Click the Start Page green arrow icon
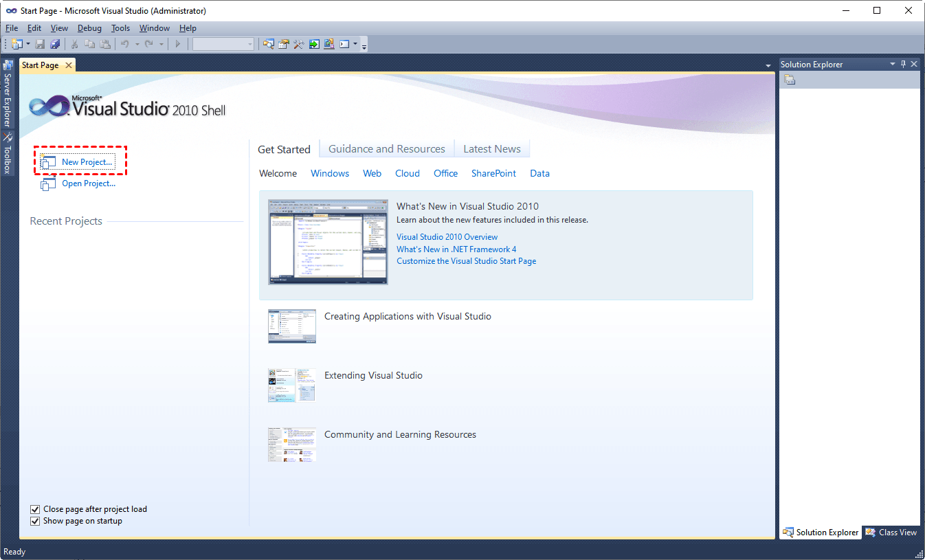 pyautogui.click(x=314, y=44)
